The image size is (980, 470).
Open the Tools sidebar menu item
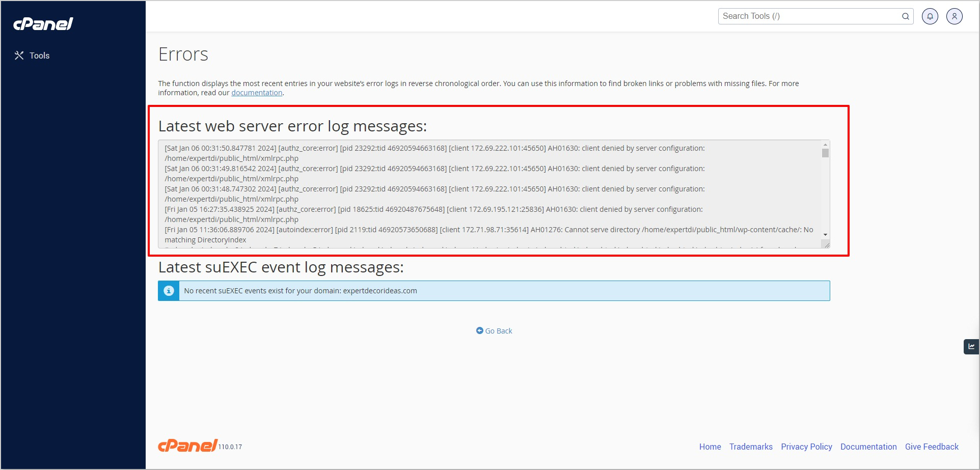pyautogui.click(x=32, y=56)
